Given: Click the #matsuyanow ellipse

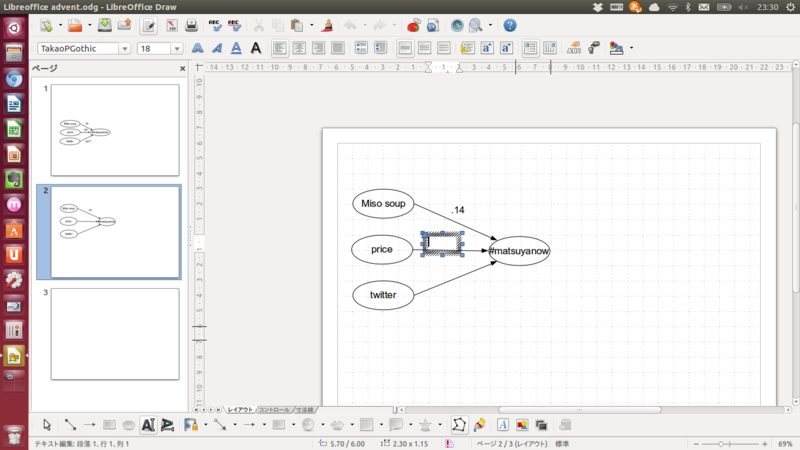Looking at the screenshot, I should [x=519, y=251].
